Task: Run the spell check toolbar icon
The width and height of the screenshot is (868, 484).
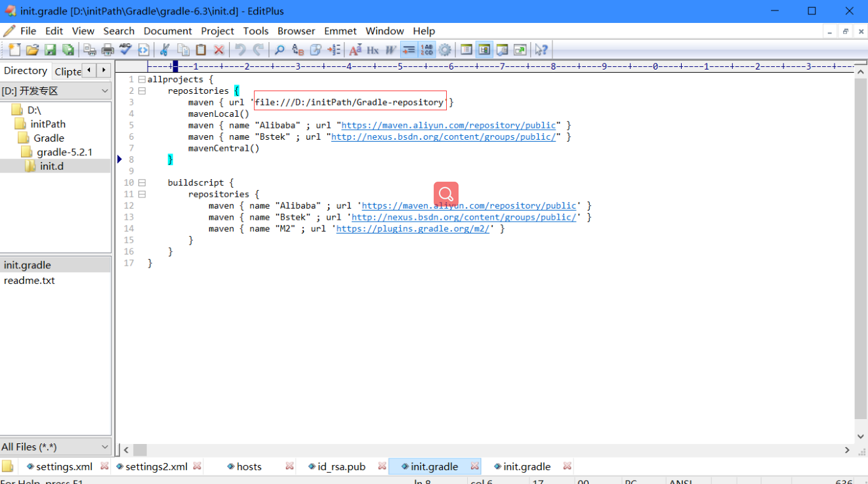Action: tap(125, 50)
